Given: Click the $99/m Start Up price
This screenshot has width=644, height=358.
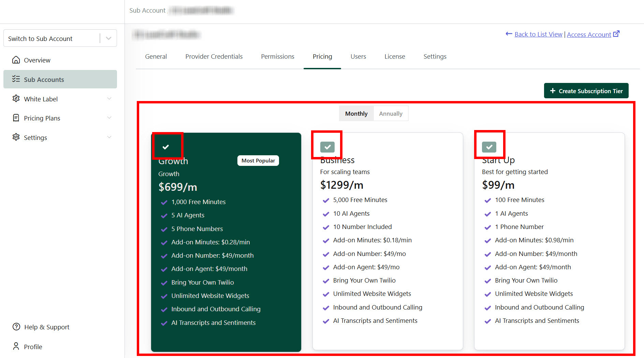Looking at the screenshot, I should pos(498,185).
